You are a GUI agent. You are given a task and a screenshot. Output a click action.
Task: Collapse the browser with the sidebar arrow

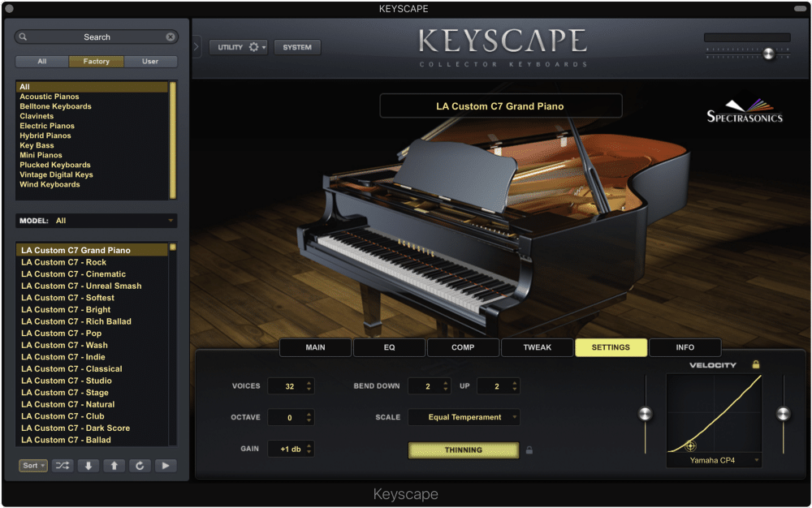(197, 47)
